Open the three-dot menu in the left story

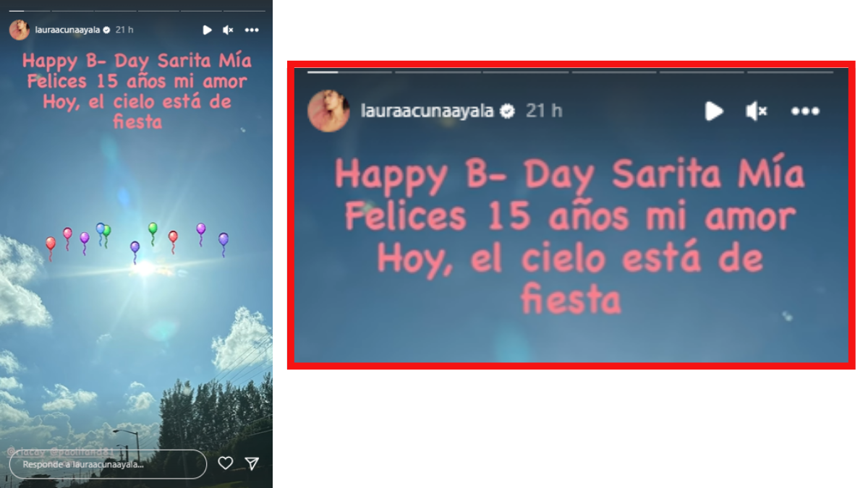252,30
